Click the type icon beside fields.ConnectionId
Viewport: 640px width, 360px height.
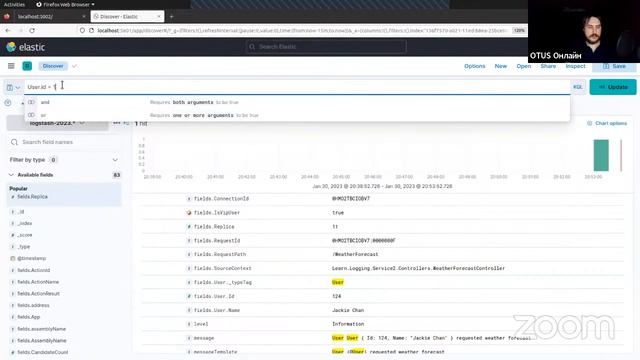(x=189, y=199)
